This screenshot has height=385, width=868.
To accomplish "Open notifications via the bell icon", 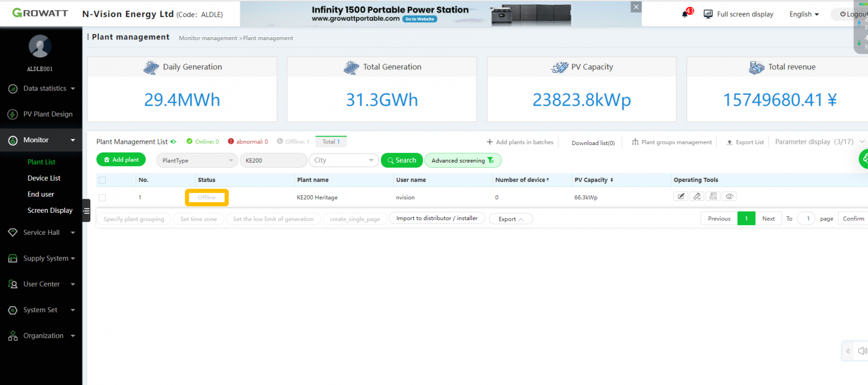I will tap(685, 14).
